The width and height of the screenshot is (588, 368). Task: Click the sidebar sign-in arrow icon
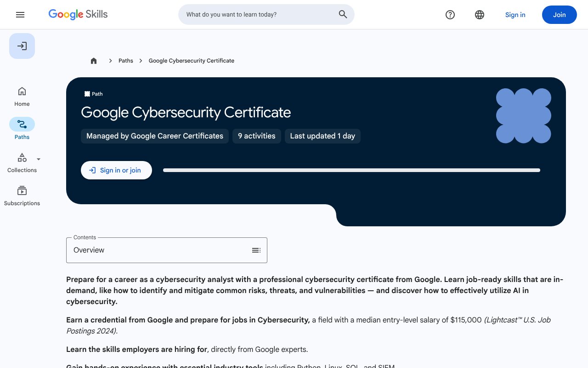[x=22, y=46]
